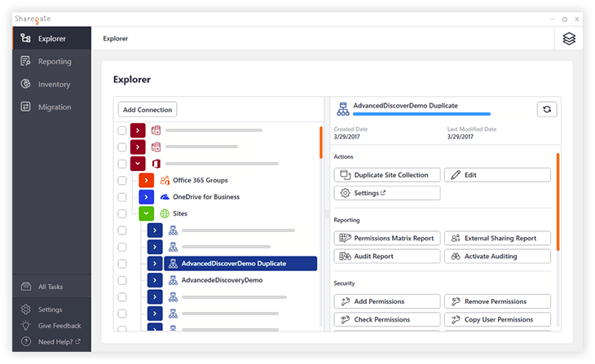Viewport: 595px width, 364px height.
Task: Click the Permissions Matrix Report icon
Action: coord(345,238)
